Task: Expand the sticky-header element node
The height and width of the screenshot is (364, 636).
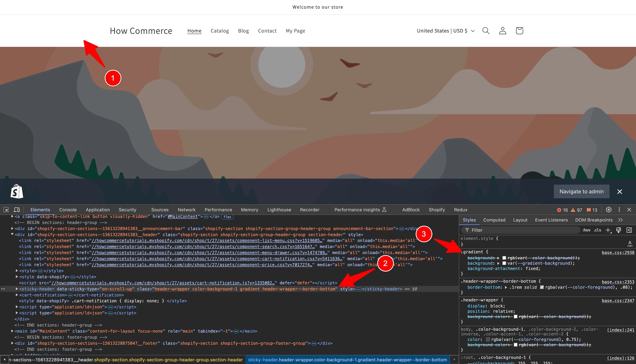Action: click(x=17, y=289)
